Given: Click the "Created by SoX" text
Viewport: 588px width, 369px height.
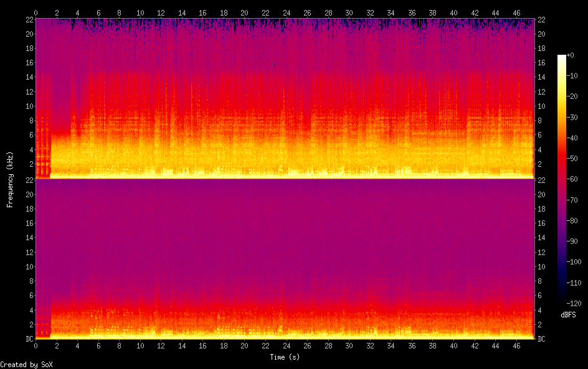Looking at the screenshot, I should click(26, 365).
